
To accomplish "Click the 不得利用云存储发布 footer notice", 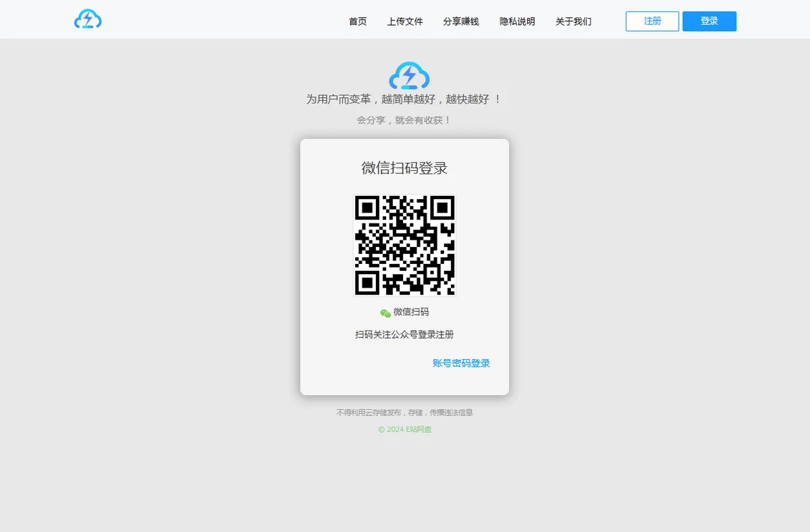I will tap(404, 413).
